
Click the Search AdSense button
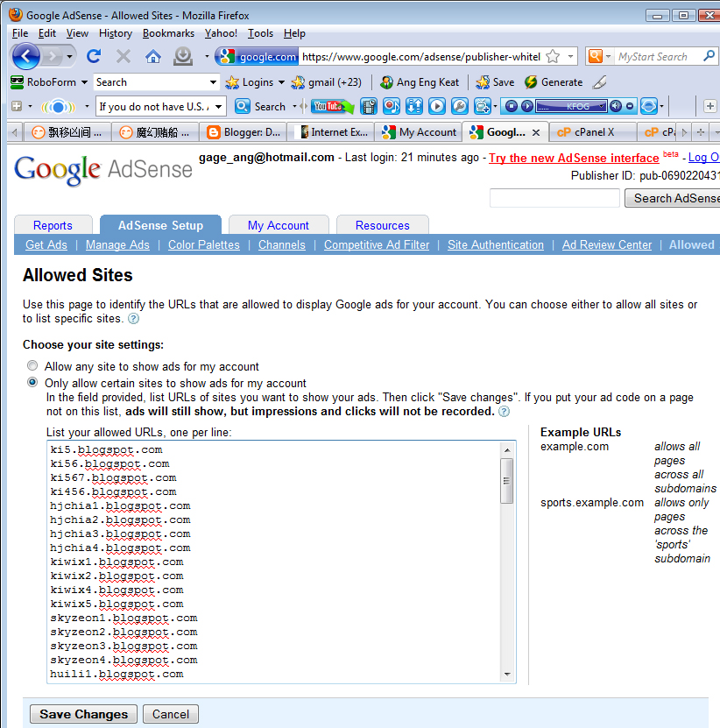(x=673, y=198)
